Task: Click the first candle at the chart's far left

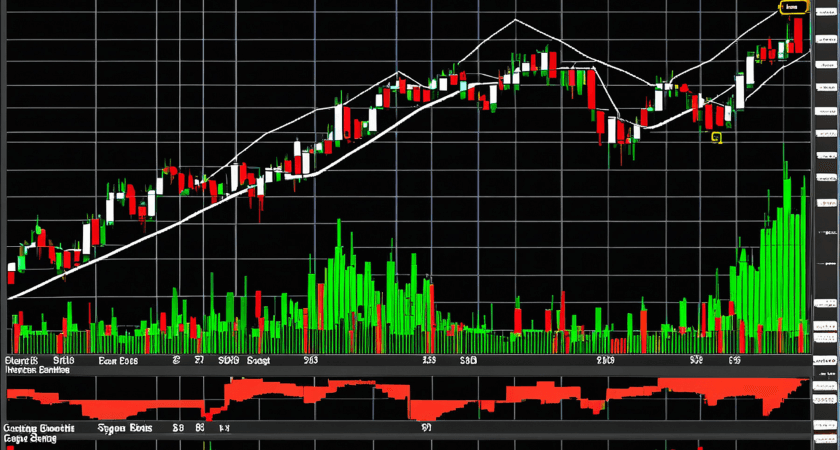Action: pos(11,267)
